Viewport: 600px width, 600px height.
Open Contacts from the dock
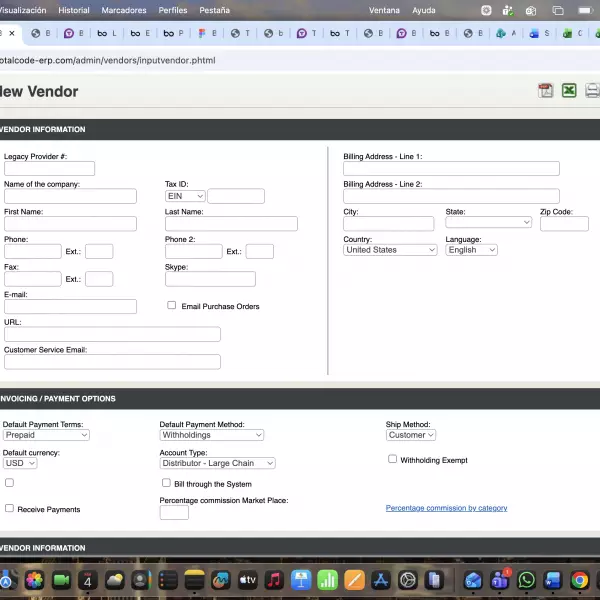pyautogui.click(x=141, y=580)
